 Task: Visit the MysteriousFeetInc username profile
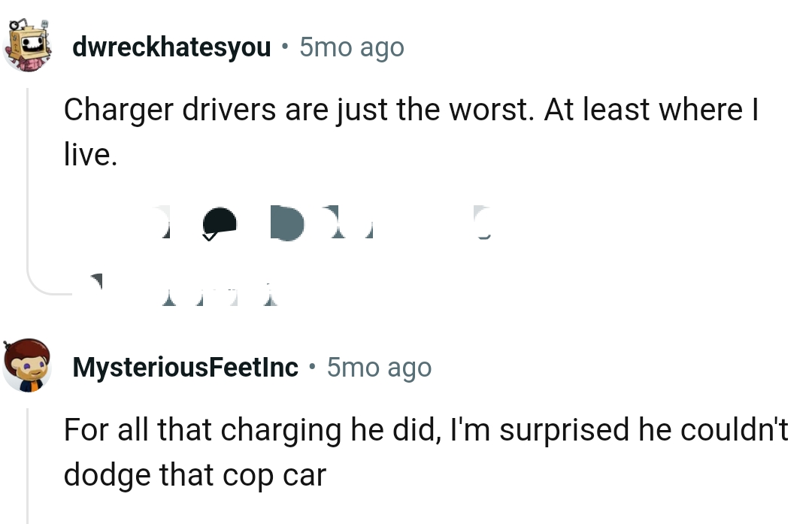[186, 368]
